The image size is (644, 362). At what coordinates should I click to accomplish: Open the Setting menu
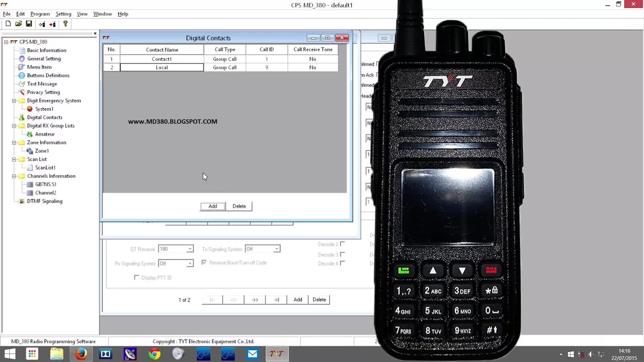pyautogui.click(x=63, y=14)
